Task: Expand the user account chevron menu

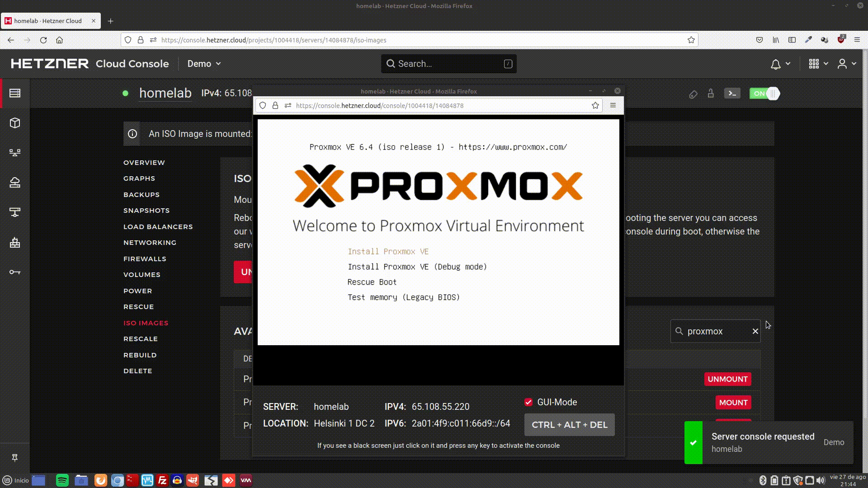Action: (854, 64)
